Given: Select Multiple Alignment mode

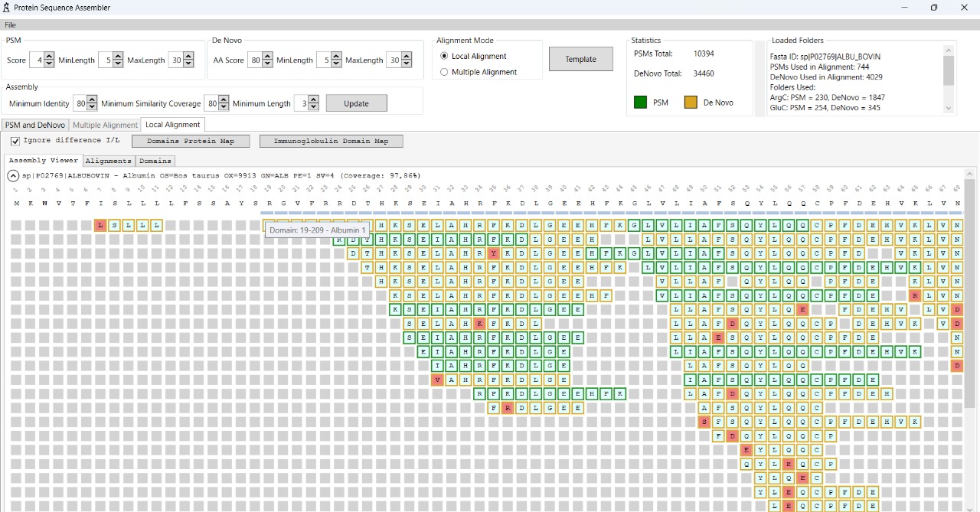Looking at the screenshot, I should coord(445,72).
